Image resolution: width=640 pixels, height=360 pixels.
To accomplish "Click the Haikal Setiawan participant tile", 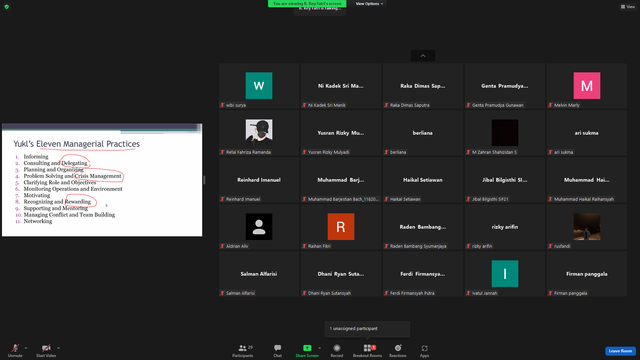I will [x=423, y=180].
